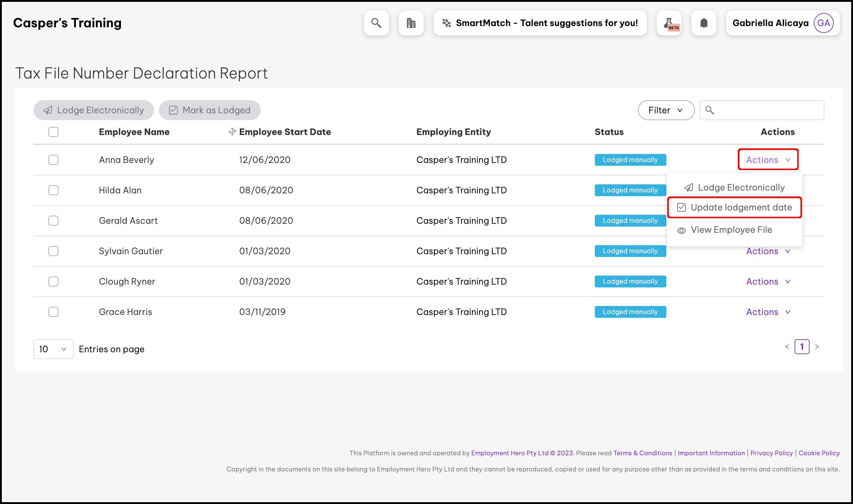Open the Employment Hero Pty Ltd link
The height and width of the screenshot is (504, 853).
point(522,453)
